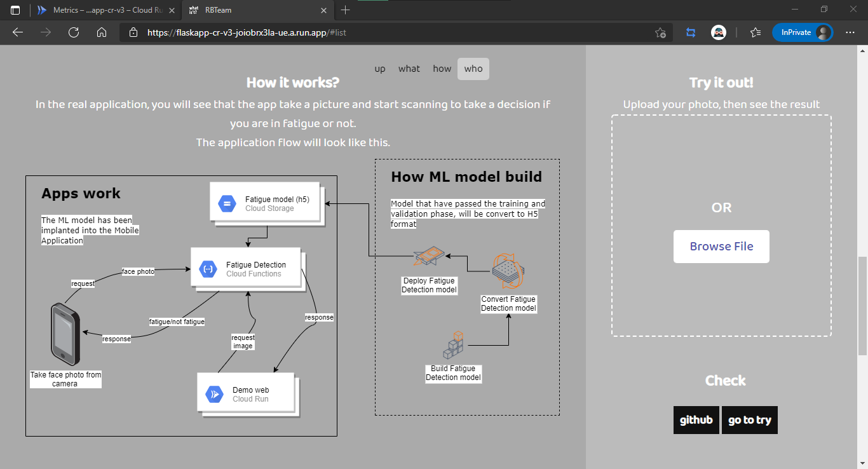Go back to the previous page
This screenshot has width=868, height=469.
click(18, 32)
